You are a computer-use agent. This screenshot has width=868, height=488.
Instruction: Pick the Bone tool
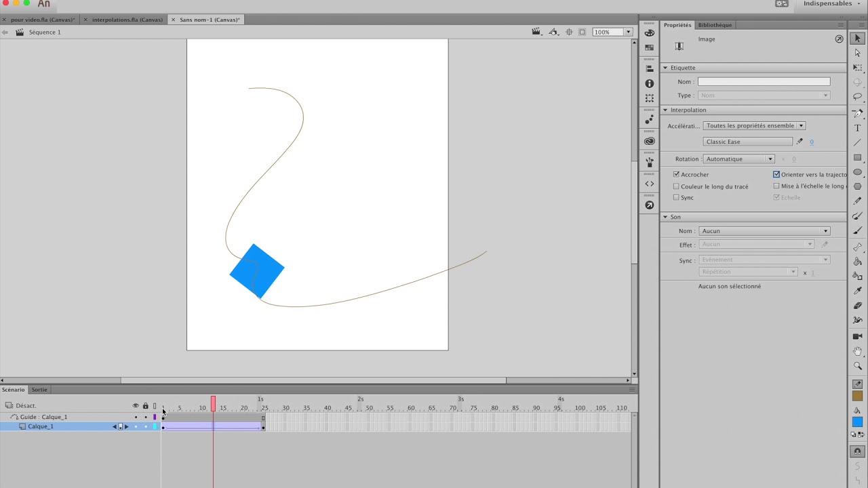[x=858, y=247]
